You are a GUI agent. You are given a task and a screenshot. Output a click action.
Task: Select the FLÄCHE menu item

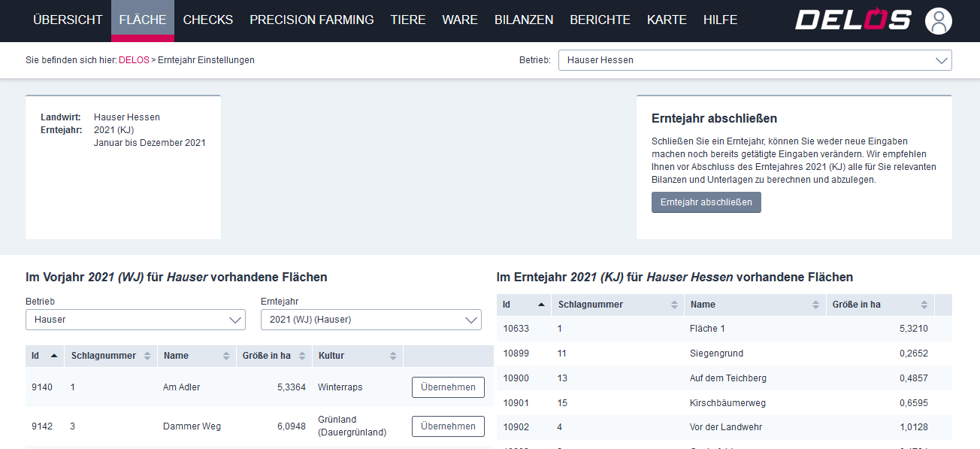coord(143,20)
